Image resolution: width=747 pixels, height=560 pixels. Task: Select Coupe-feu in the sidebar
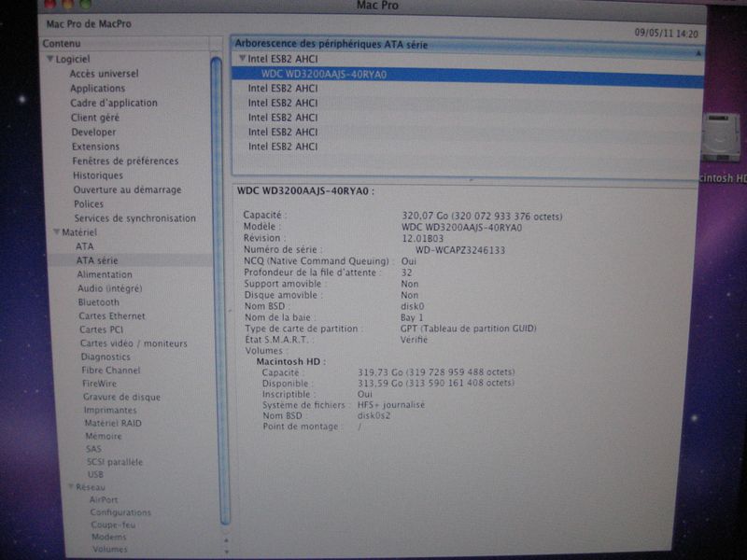click(x=113, y=525)
